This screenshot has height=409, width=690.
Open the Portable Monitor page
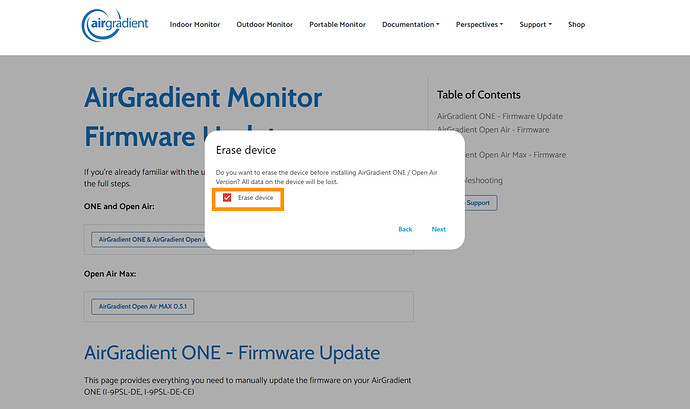click(338, 25)
